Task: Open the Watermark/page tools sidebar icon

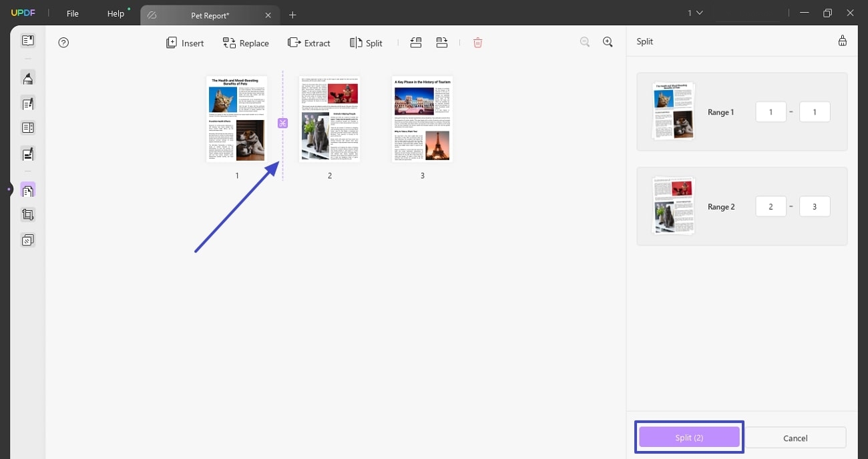Action: point(27,240)
